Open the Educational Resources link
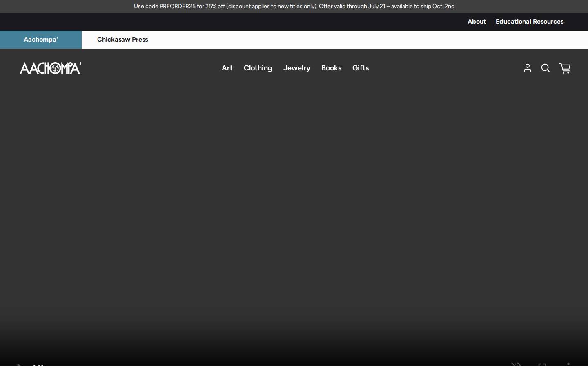588x368 pixels. tap(530, 22)
